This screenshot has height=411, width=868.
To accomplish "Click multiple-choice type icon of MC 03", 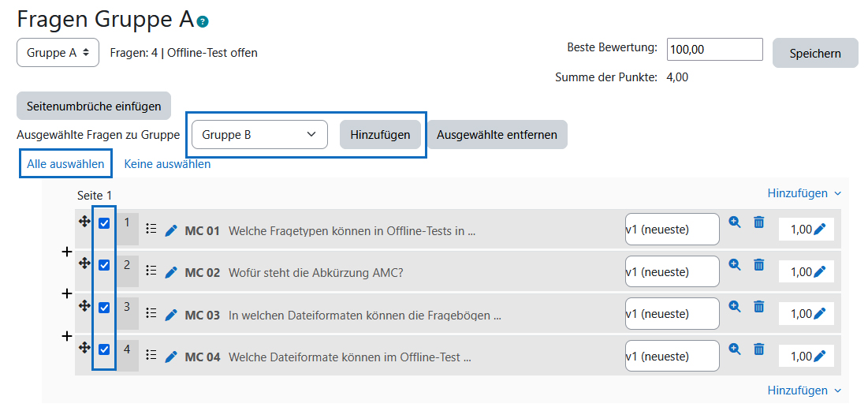I will 151,312.
